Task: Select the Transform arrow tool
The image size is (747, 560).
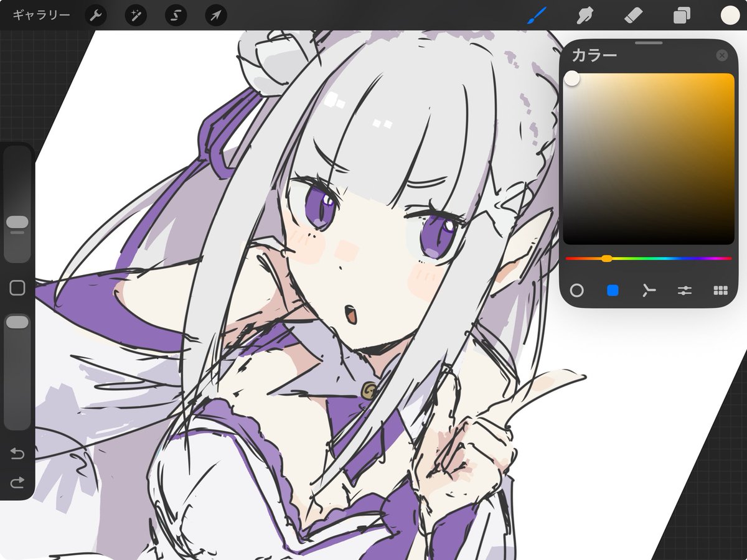Action: [215, 16]
